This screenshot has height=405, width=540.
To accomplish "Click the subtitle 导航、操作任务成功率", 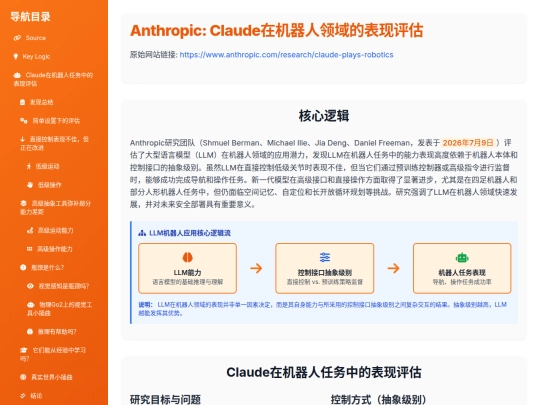I will [x=462, y=282].
